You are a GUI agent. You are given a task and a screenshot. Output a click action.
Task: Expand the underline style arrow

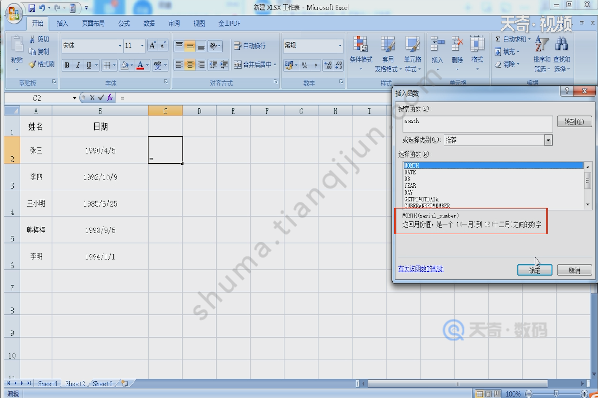click(x=96, y=66)
